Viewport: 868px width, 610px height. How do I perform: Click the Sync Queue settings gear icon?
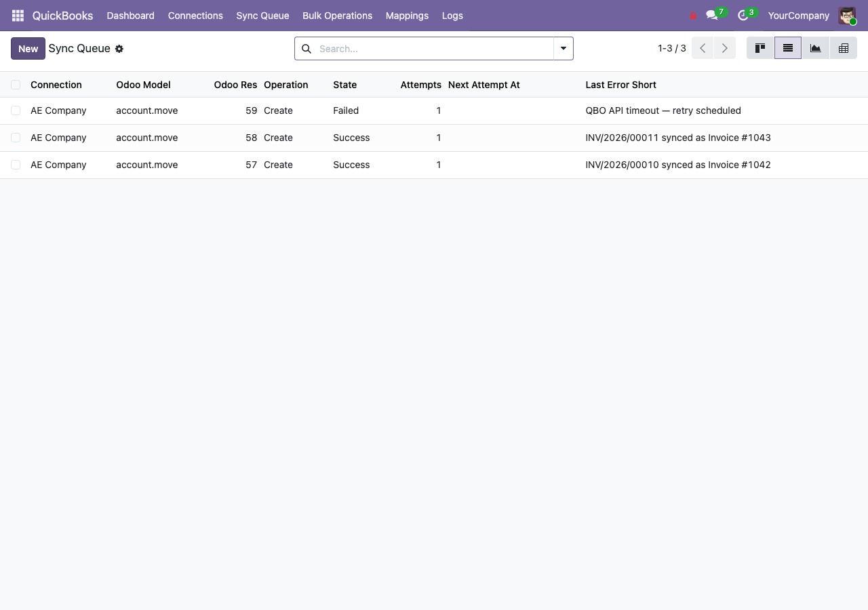pos(119,49)
